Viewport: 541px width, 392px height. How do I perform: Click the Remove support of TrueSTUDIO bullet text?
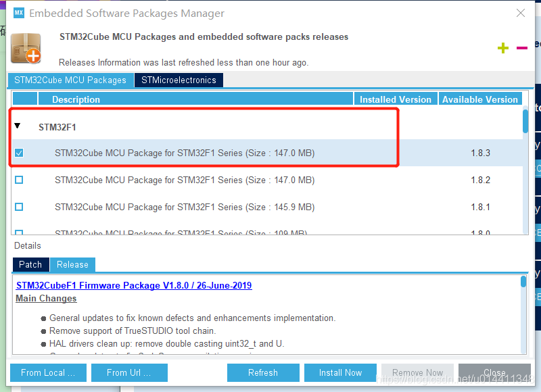pos(133,330)
